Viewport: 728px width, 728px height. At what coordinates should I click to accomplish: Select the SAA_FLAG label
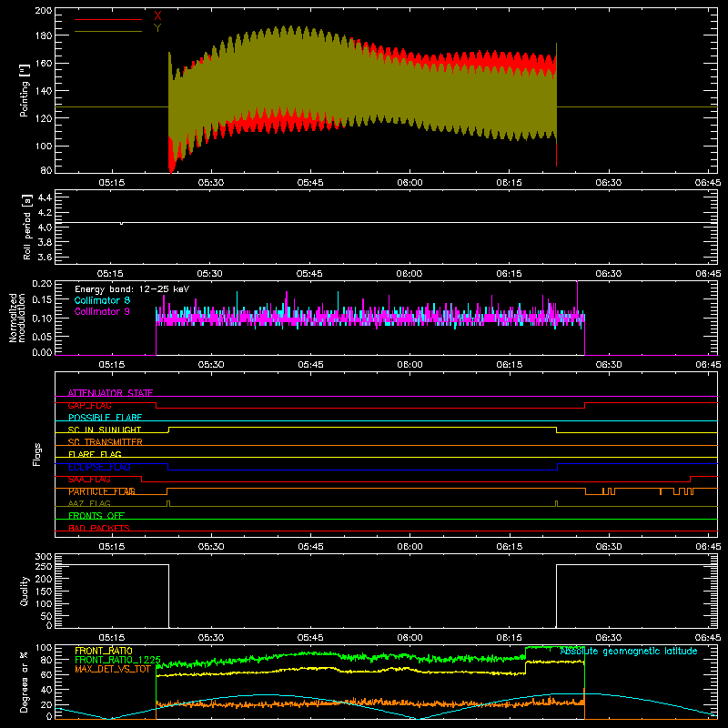[89, 480]
